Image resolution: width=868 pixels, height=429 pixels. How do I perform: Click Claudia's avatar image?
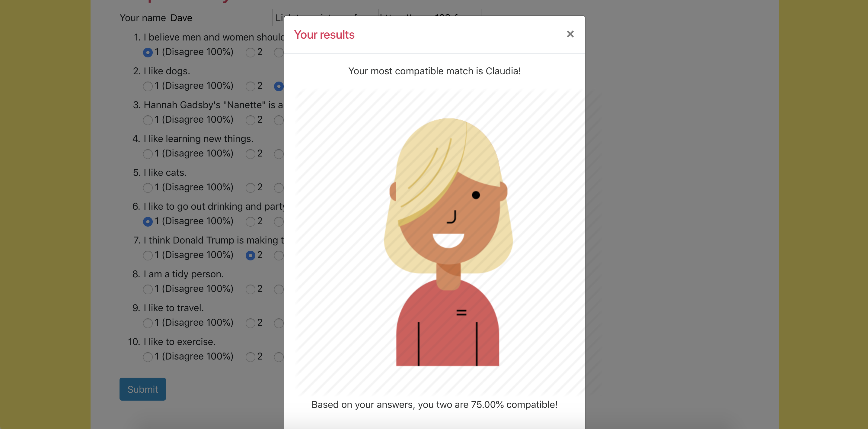[x=448, y=242]
